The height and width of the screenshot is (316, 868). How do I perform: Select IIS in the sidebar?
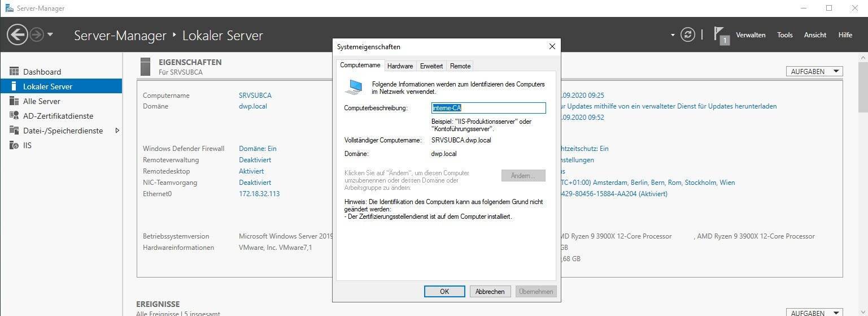click(x=27, y=145)
